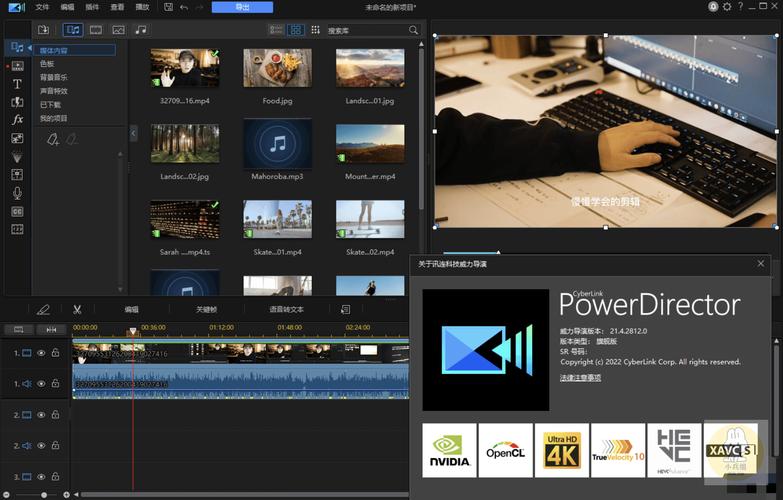The width and height of the screenshot is (783, 500).
Task: Click the scissors split tool
Action: [x=77, y=310]
